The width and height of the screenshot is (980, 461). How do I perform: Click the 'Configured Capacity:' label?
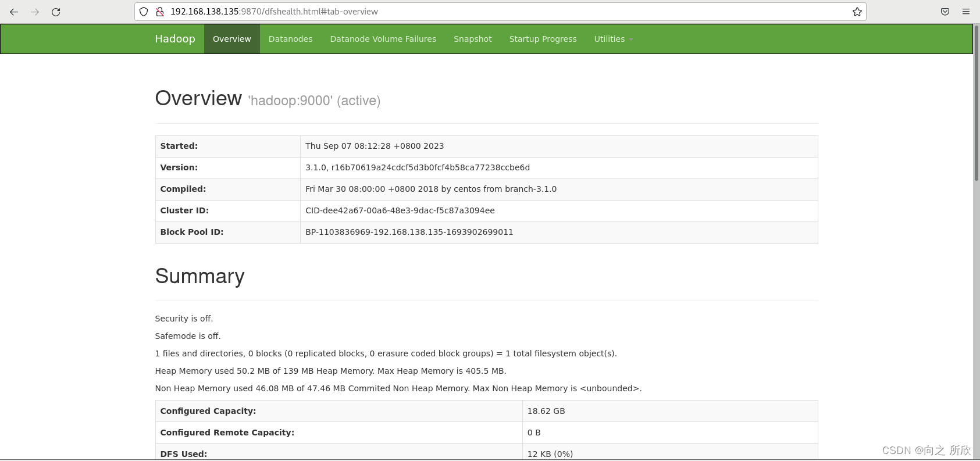point(208,411)
